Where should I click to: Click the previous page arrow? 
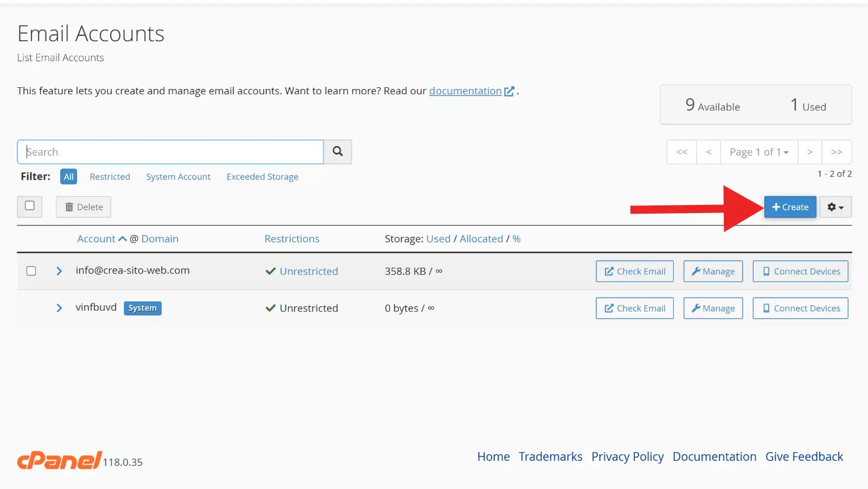pyautogui.click(x=709, y=152)
